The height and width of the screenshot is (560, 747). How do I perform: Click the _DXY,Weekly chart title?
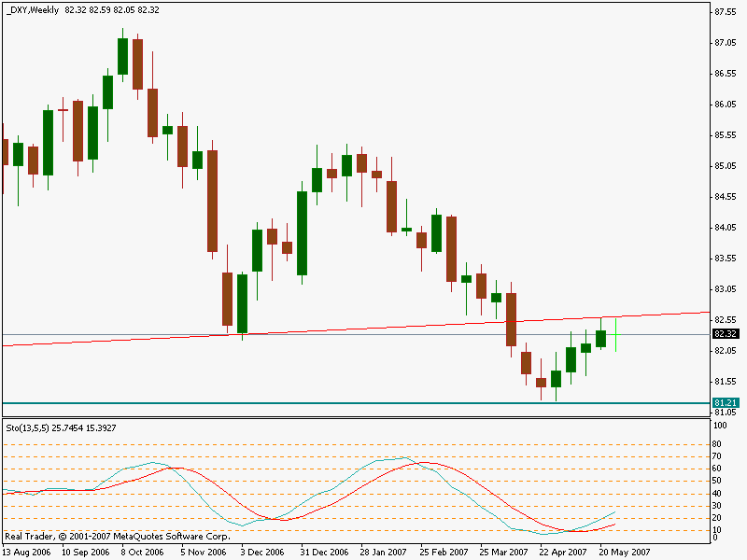point(33,9)
